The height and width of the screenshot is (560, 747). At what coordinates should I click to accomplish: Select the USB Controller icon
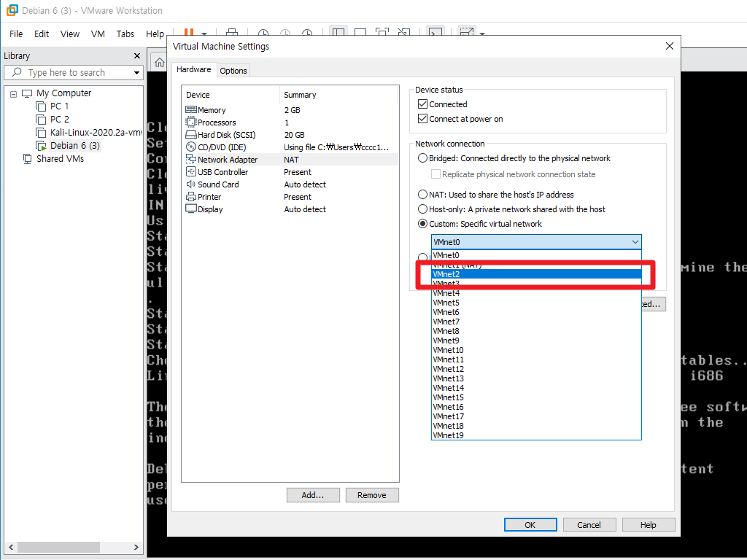(x=191, y=172)
